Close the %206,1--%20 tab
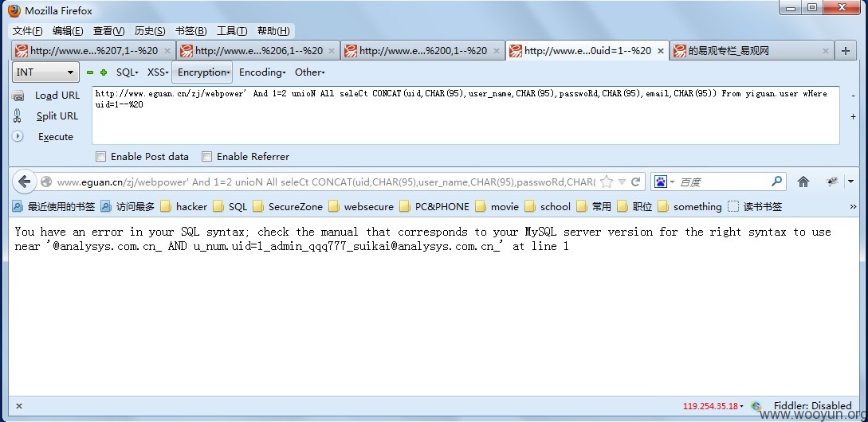The width and height of the screenshot is (868, 422). 332,51
